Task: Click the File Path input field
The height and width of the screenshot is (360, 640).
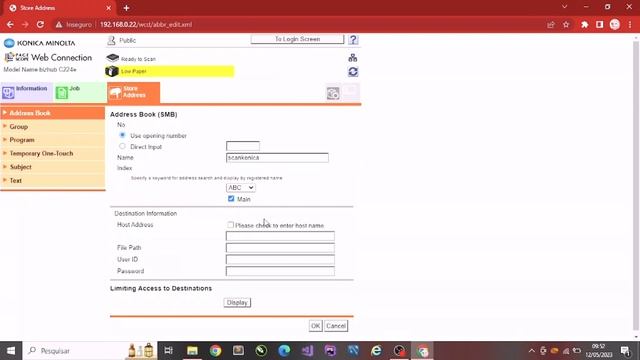Action: 280,248
